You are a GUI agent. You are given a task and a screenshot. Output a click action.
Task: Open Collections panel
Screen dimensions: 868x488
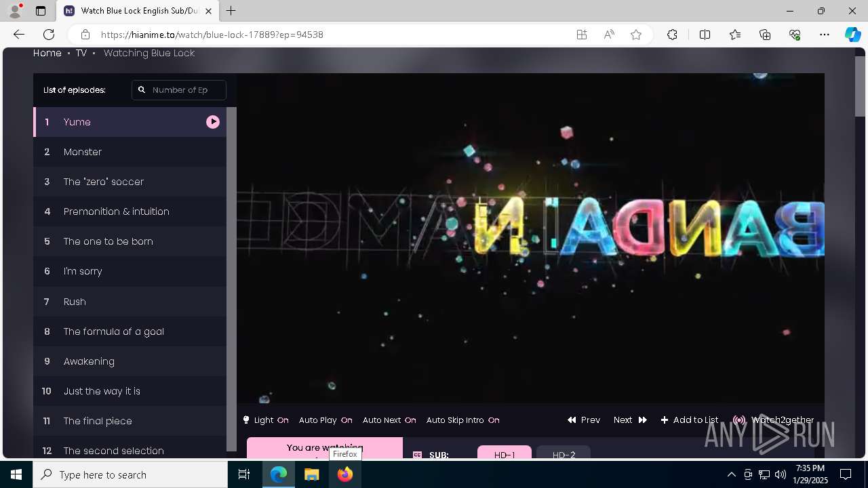coord(765,35)
